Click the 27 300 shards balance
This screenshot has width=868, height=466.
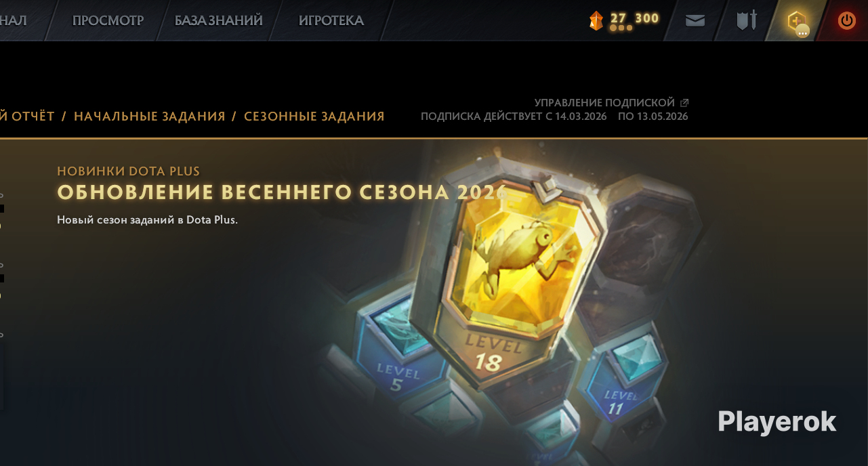635,18
